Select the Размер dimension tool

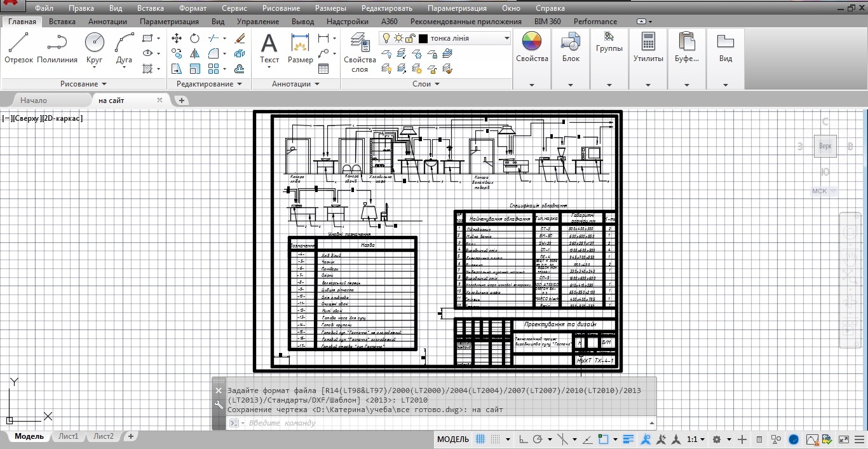click(x=300, y=48)
